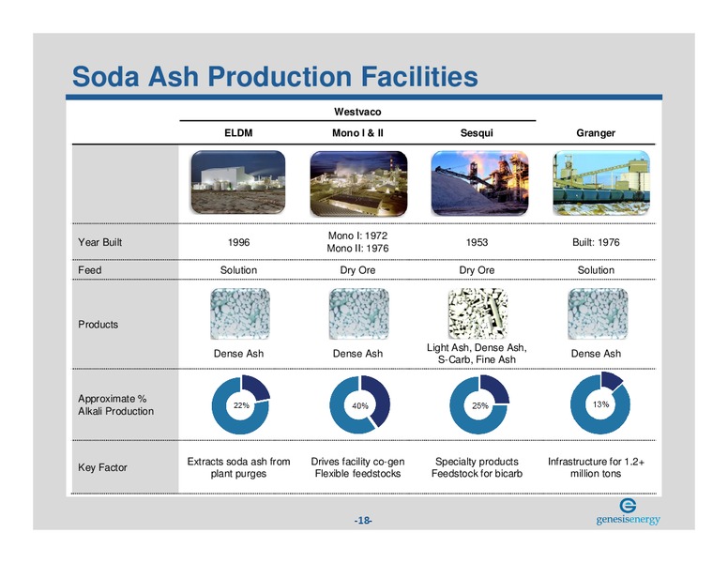Image resolution: width=728 pixels, height=563 pixels.
Task: Click 'Dense Ash' label under Mono I & II
Action: click(357, 354)
